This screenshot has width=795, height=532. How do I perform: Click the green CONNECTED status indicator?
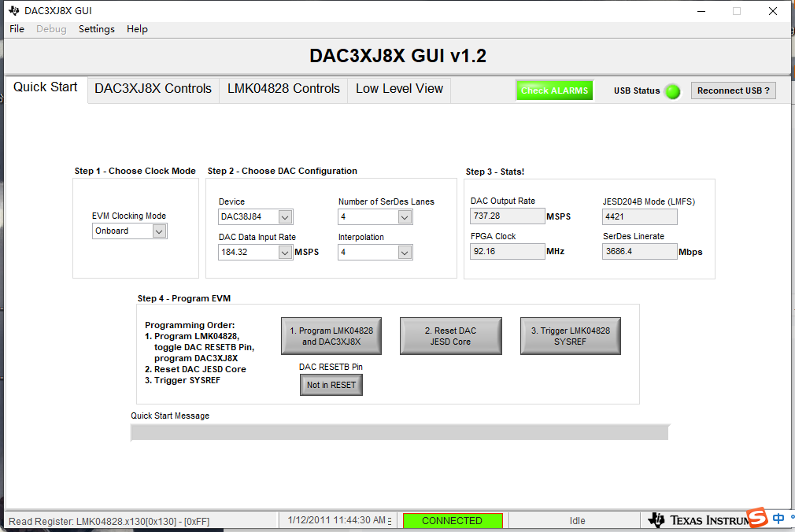pyautogui.click(x=453, y=521)
